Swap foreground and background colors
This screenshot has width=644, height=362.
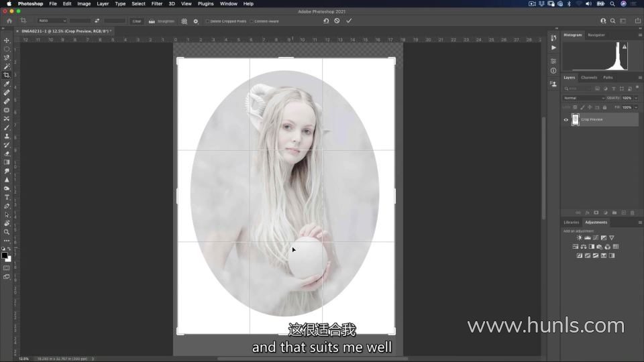pyautogui.click(x=9, y=249)
